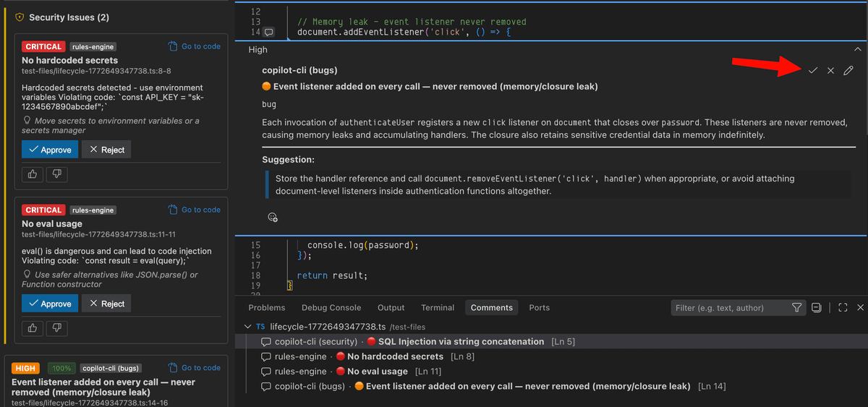Screen dimensions: 868x407
Task: Switch to the Terminal tab
Action: (x=438, y=307)
